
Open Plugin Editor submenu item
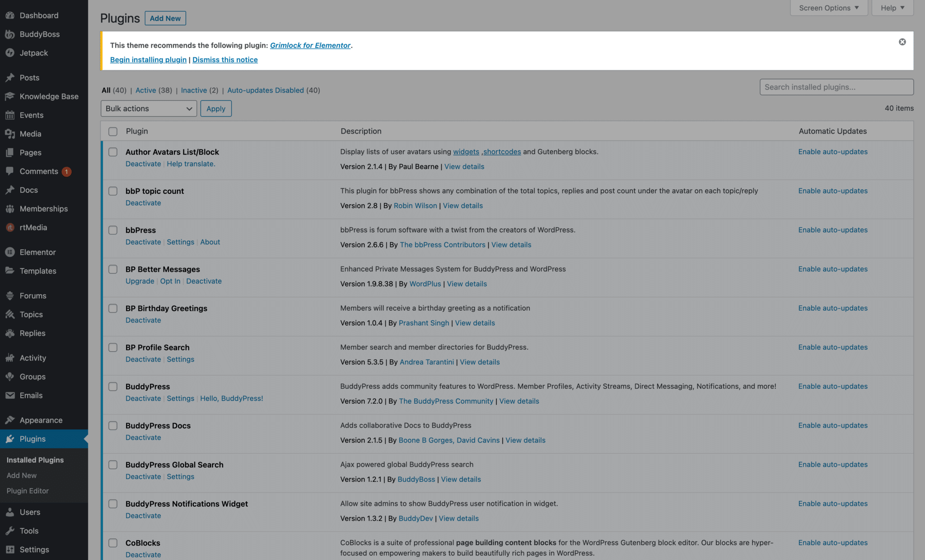[28, 491]
